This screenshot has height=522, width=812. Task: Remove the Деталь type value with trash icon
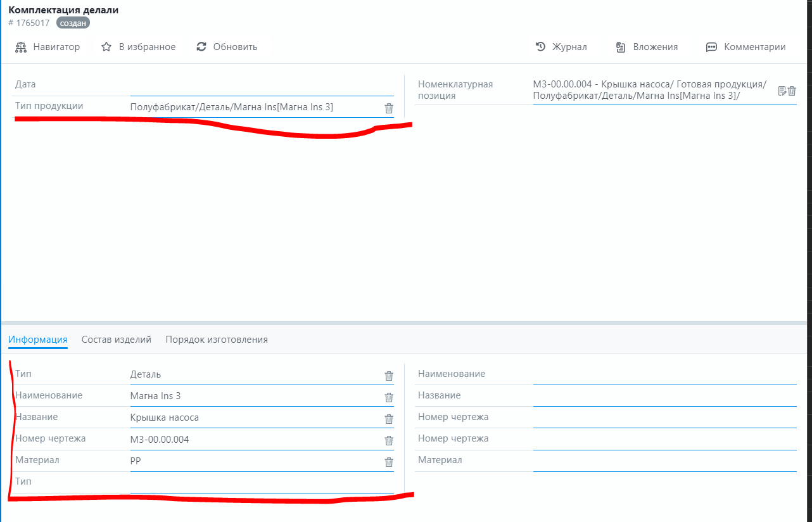(x=389, y=376)
